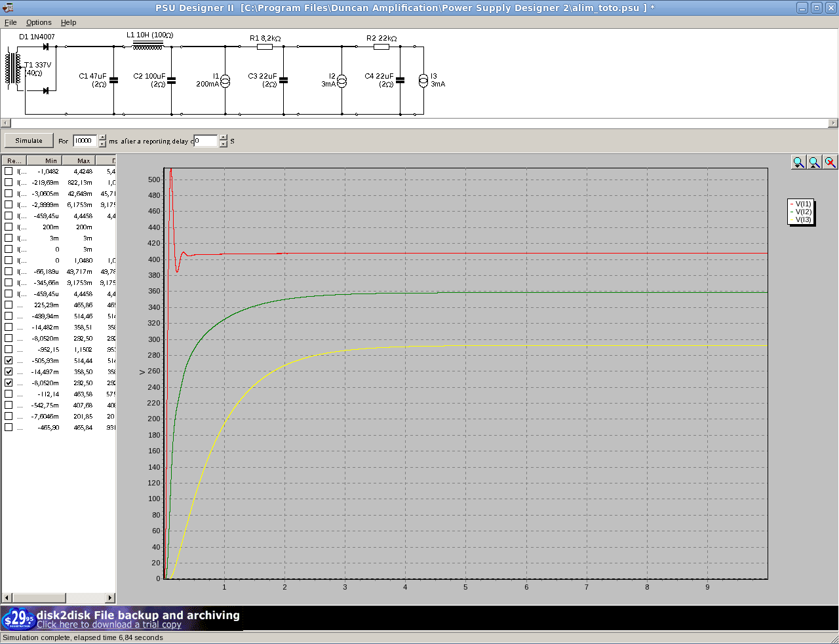Screen dimensions: 839x644
Task: Click the Min column header
Action: click(x=44, y=161)
